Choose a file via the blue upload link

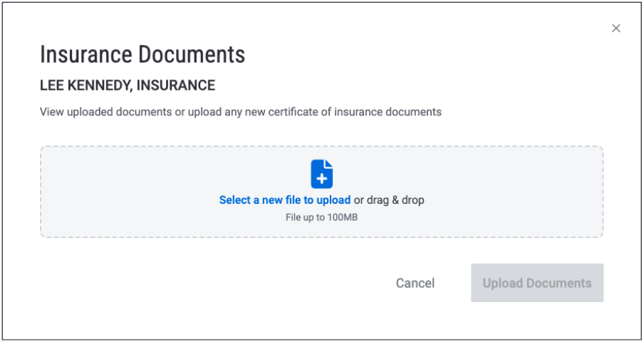(285, 200)
